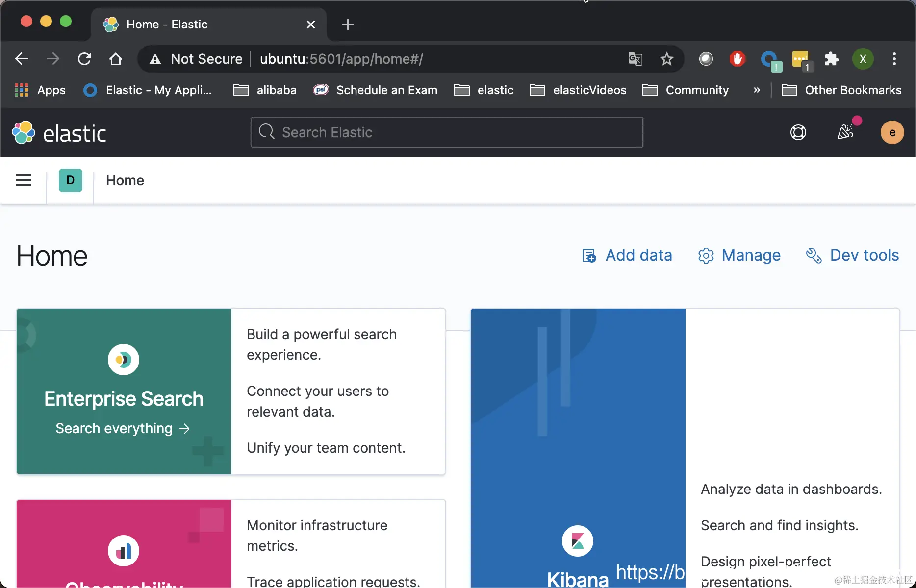Open the Elastic - My Appli... bookmark
Image resolution: width=916 pixels, height=588 pixels.
[x=148, y=90]
